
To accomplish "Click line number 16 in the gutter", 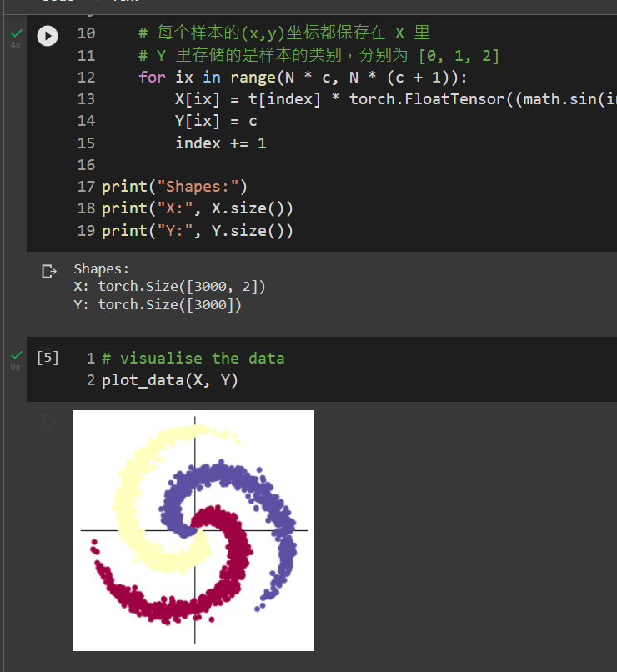I will coord(86,165).
